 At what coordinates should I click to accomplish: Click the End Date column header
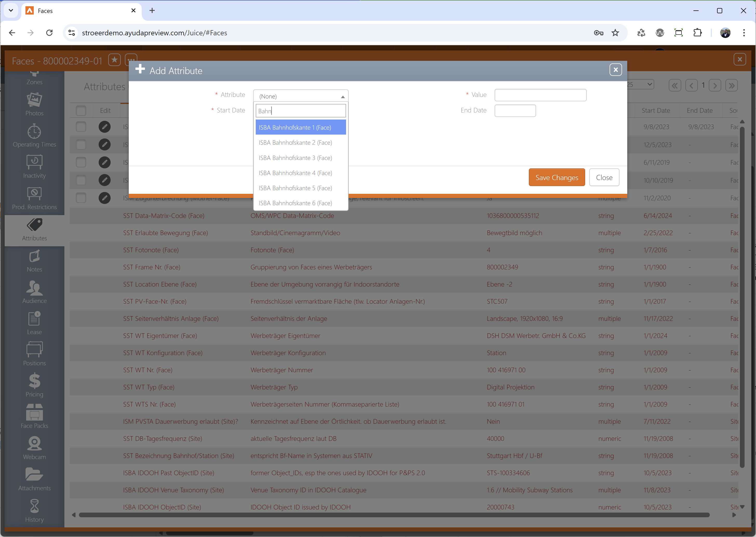click(x=699, y=110)
